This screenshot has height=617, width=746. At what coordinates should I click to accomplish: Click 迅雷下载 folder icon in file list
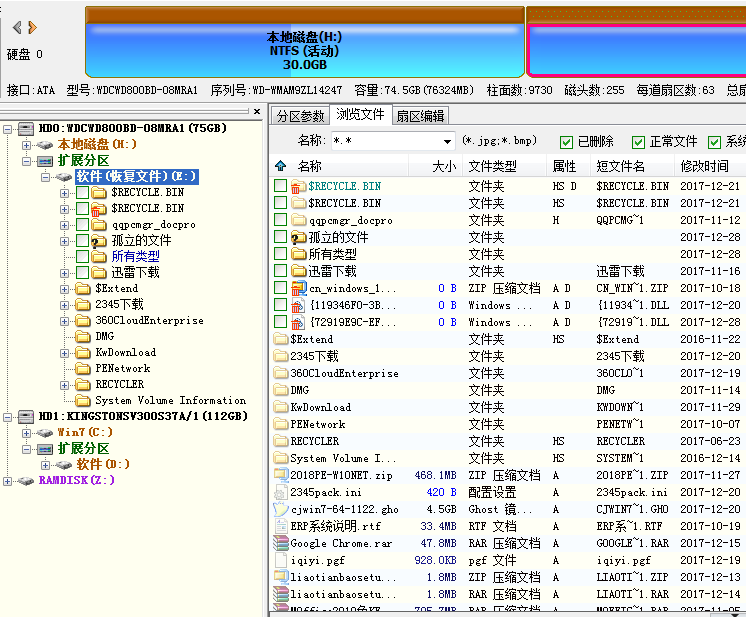(298, 271)
